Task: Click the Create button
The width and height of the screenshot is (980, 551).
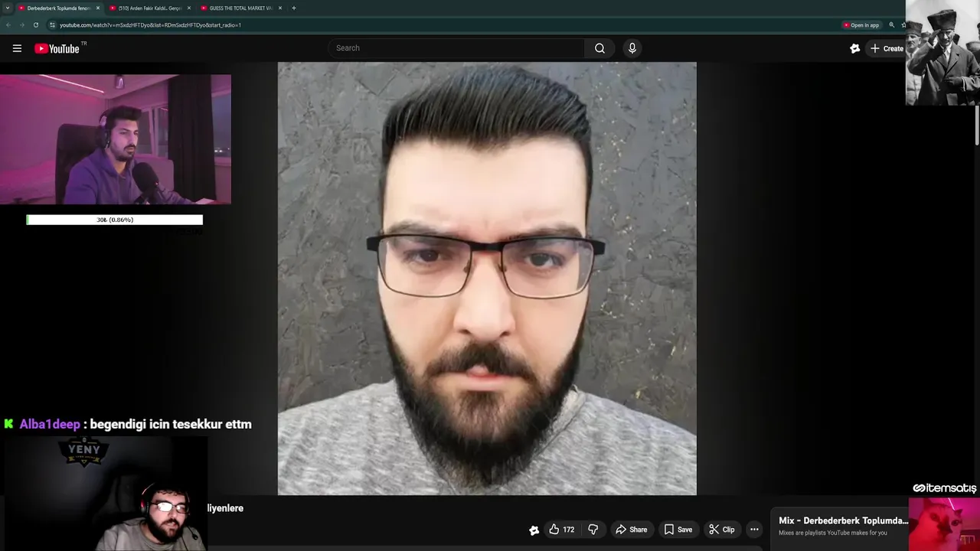Action: point(887,48)
